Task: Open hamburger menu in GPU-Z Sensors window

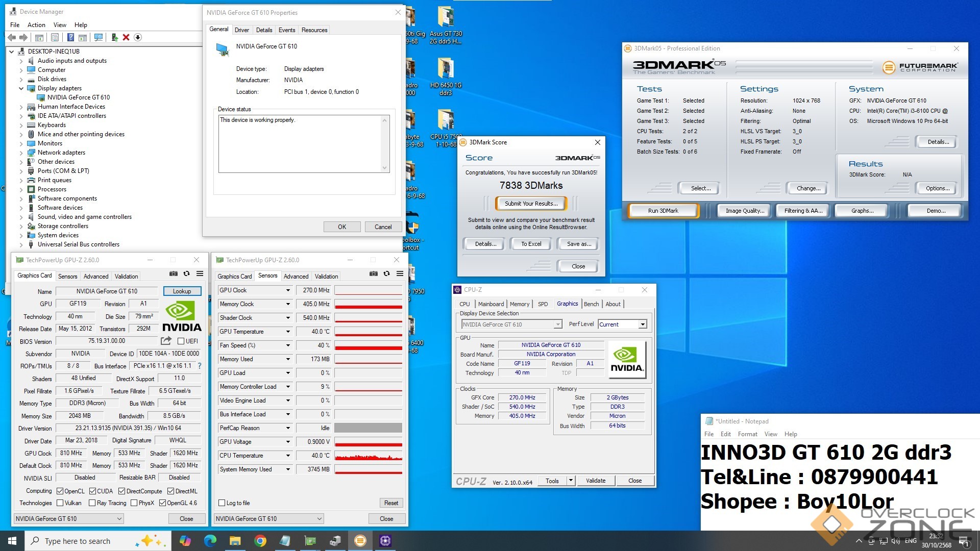Action: 400,274
